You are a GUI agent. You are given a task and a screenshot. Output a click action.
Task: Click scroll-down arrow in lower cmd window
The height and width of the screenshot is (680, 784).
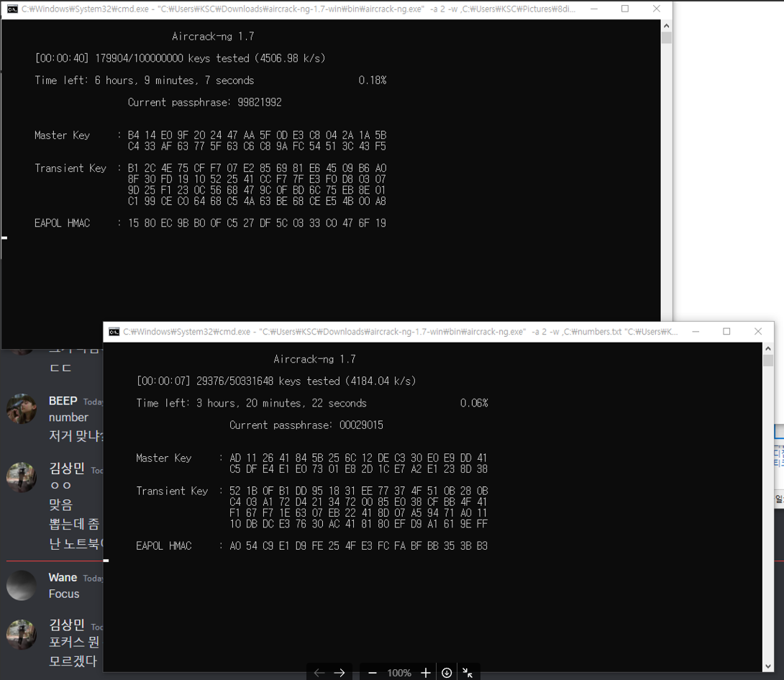[768, 666]
